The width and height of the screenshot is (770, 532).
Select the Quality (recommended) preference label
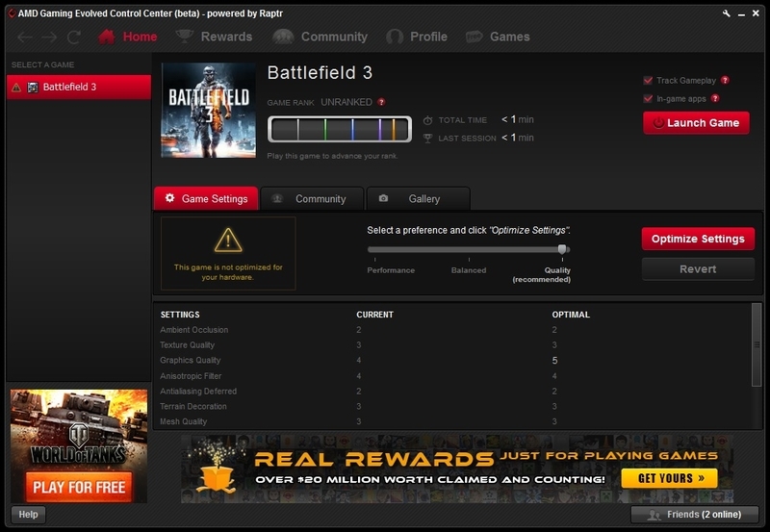click(542, 275)
